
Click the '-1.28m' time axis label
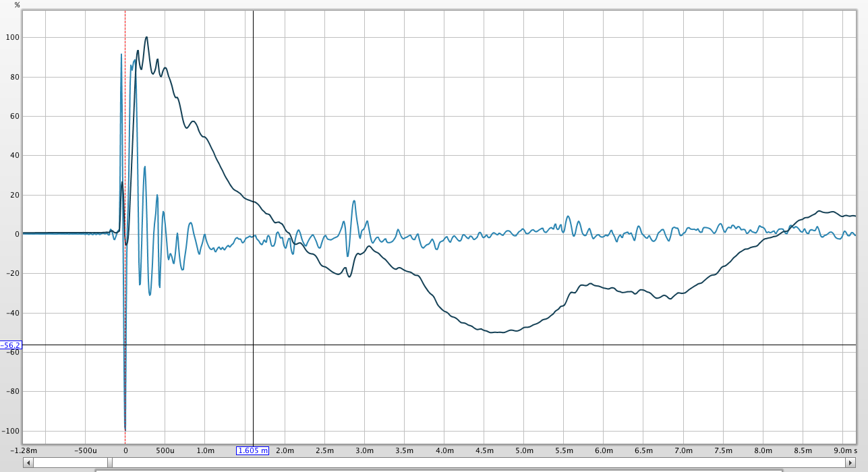pos(23,450)
